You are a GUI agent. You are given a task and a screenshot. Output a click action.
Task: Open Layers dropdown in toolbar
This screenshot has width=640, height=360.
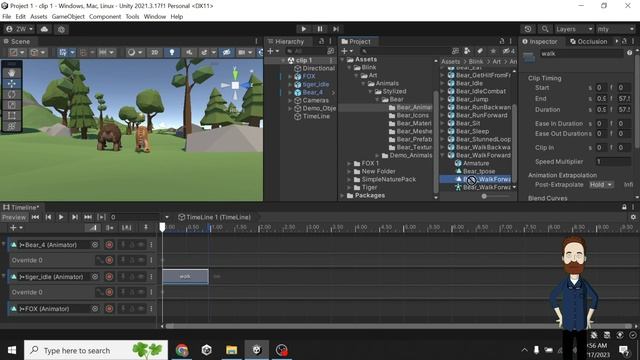574,29
